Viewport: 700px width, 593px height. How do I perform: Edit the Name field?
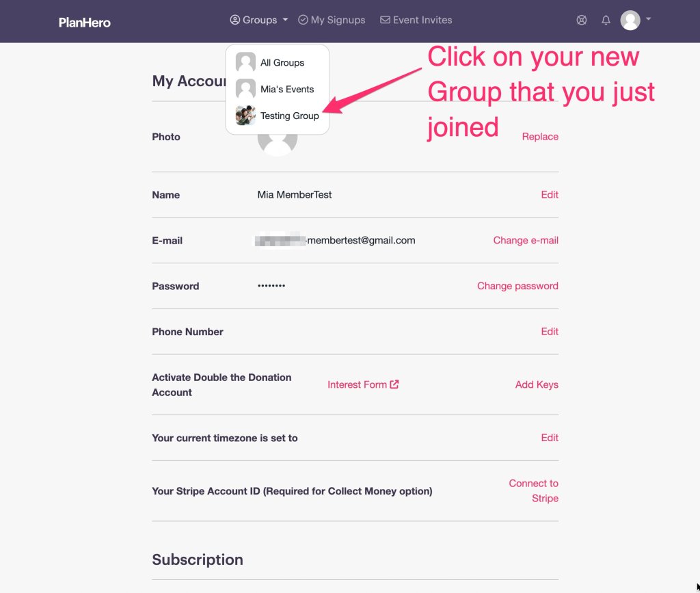[550, 195]
